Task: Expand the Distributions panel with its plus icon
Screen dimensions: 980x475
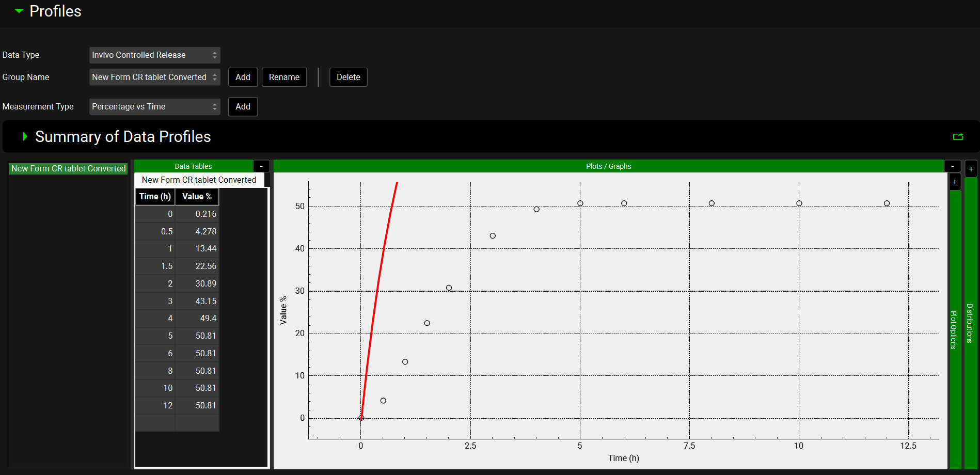Action: click(x=971, y=169)
